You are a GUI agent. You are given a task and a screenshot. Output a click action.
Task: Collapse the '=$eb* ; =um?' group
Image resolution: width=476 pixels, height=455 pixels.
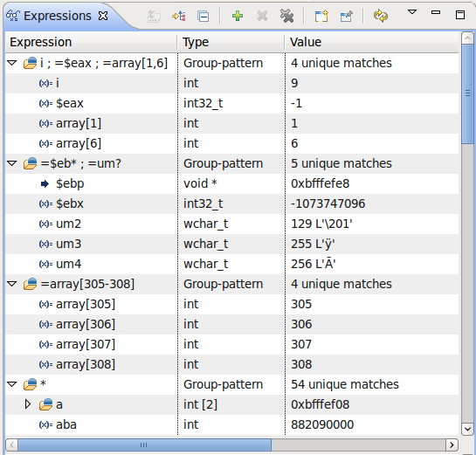pyautogui.click(x=12, y=163)
